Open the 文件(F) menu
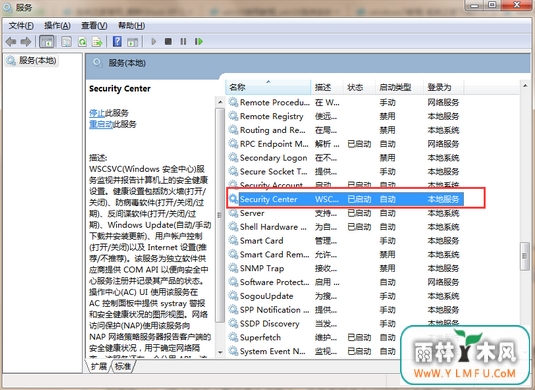 21,26
